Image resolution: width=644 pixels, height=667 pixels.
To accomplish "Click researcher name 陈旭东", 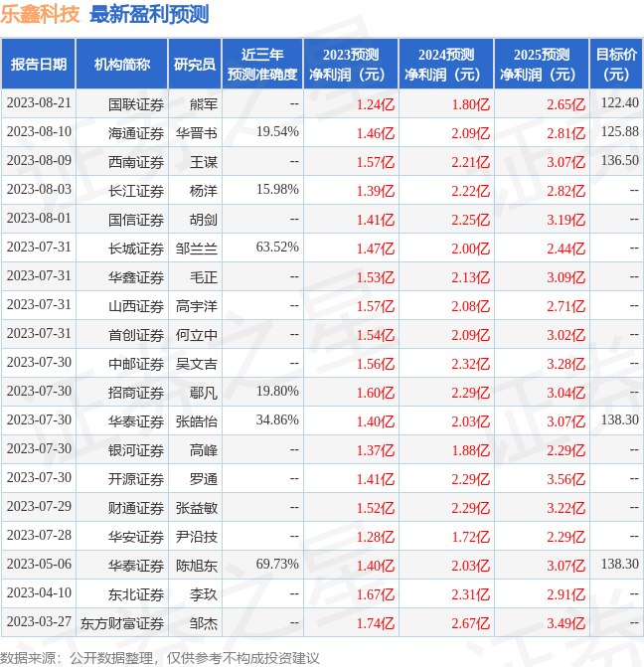I will pos(197,566).
